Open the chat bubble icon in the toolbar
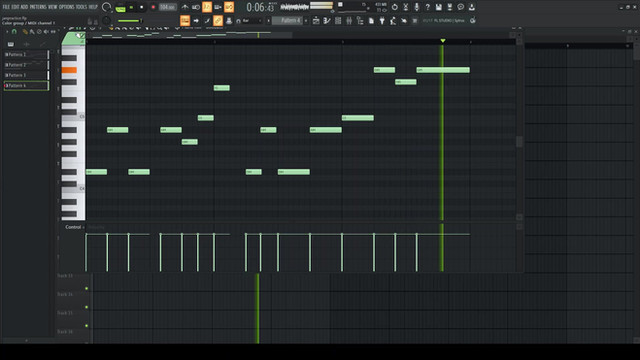Viewport: 640px width, 360px height. pyautogui.click(x=460, y=7)
